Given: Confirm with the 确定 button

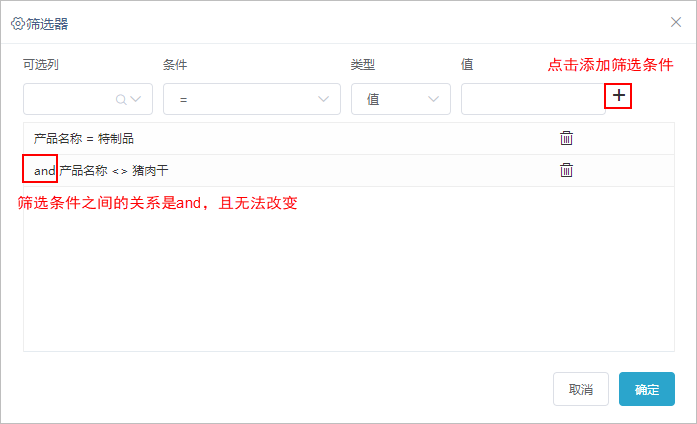Looking at the screenshot, I should (x=647, y=389).
